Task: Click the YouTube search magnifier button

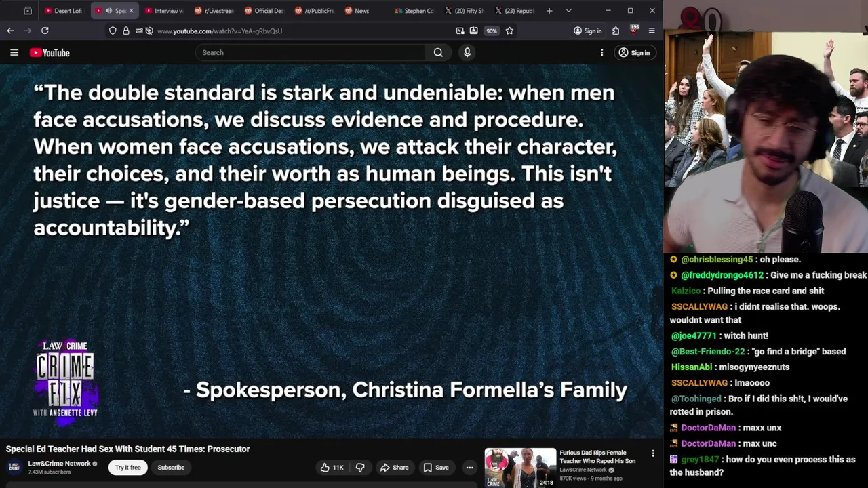Action: pyautogui.click(x=438, y=52)
